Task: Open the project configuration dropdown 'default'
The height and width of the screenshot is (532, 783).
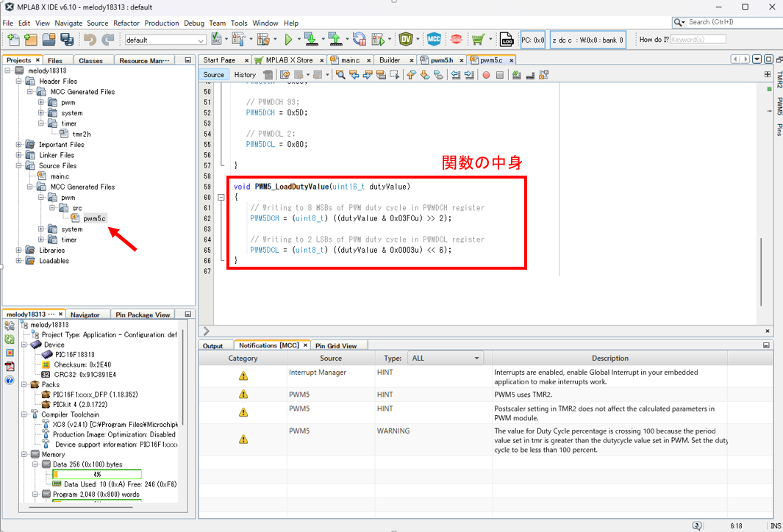Action: 165,40
